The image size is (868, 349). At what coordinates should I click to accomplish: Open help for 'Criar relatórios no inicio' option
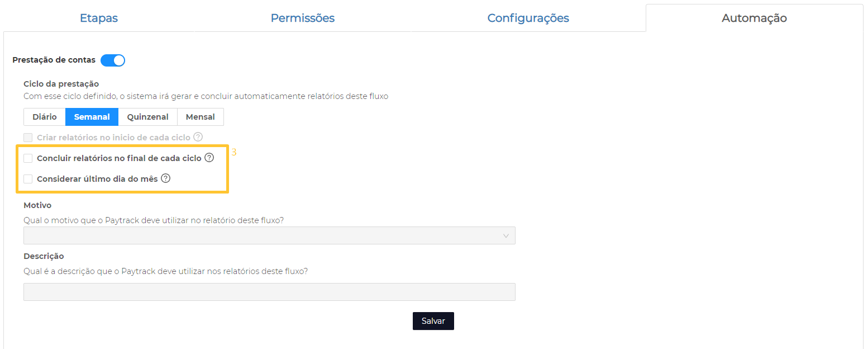(x=198, y=137)
